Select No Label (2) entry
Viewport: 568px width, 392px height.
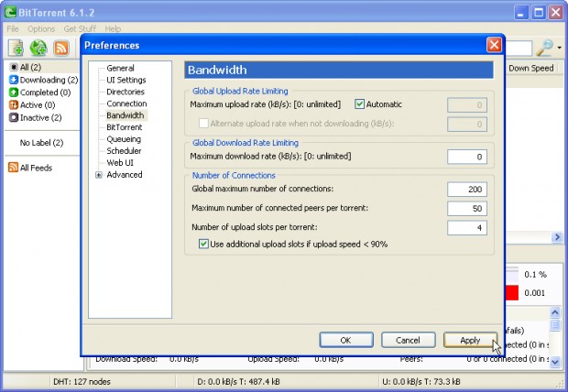[x=41, y=143]
